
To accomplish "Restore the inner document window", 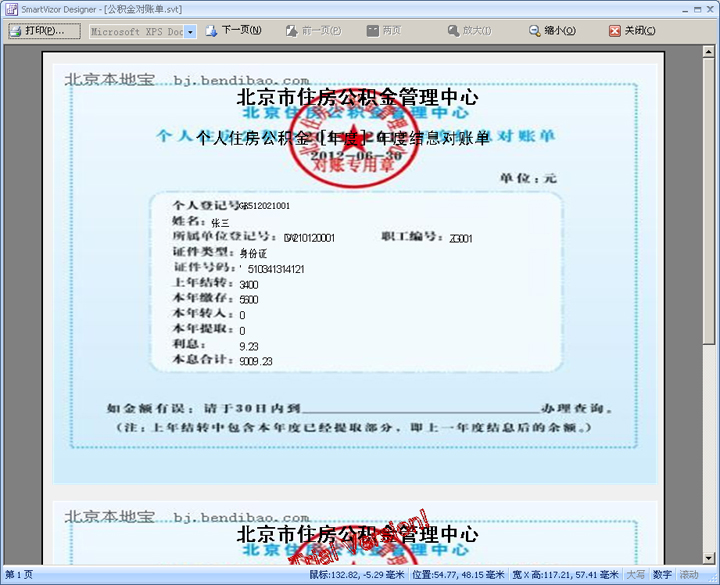I will [x=698, y=9].
